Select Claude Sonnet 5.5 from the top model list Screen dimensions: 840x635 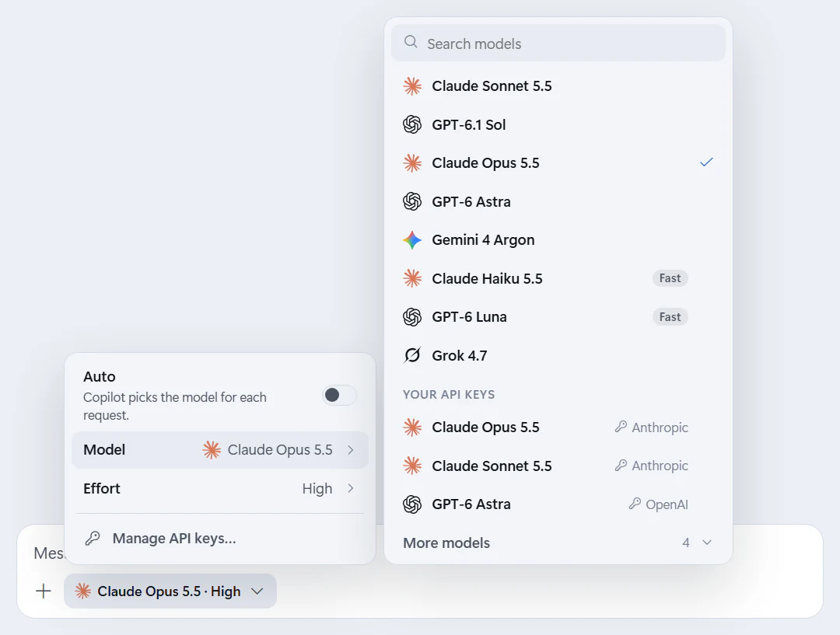(x=558, y=86)
